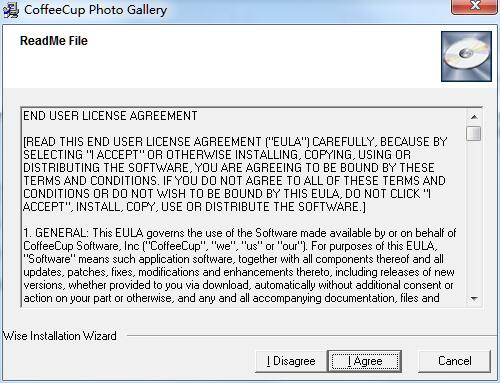Click the CoffeeCup Photo Gallery title bar text
The height and width of the screenshot is (383, 500).
[95, 10]
